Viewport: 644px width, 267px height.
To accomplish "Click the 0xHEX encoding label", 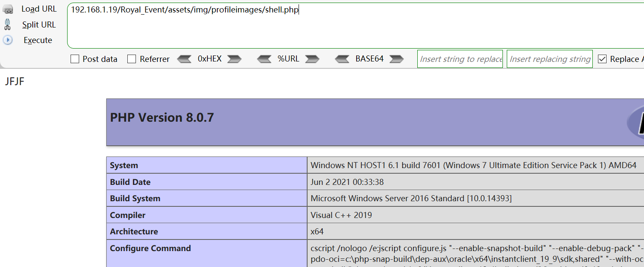I will tap(210, 59).
